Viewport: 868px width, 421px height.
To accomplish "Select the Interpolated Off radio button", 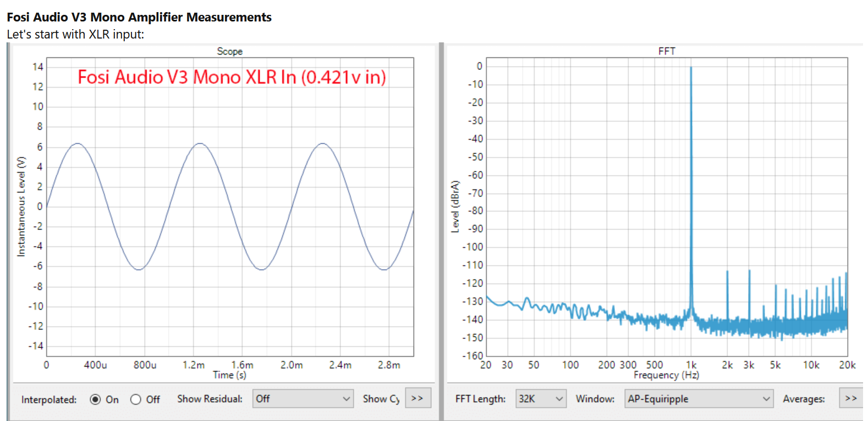I will point(136,400).
